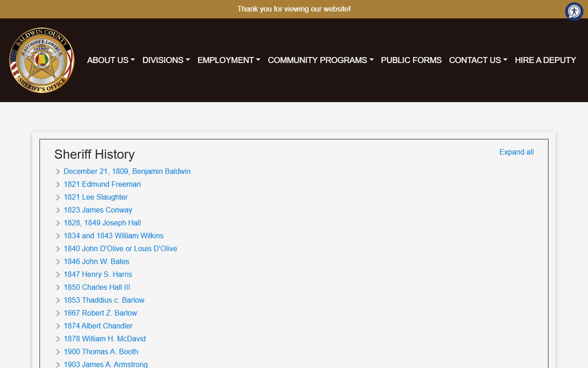
Task: Expand the chevron beside 1846 John W. Bates
Action: [58, 262]
